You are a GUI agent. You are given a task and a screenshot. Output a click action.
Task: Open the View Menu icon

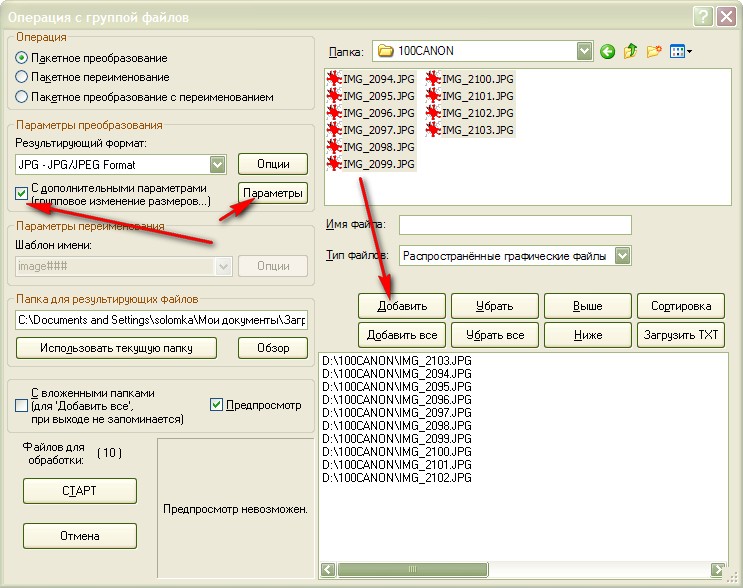point(681,51)
